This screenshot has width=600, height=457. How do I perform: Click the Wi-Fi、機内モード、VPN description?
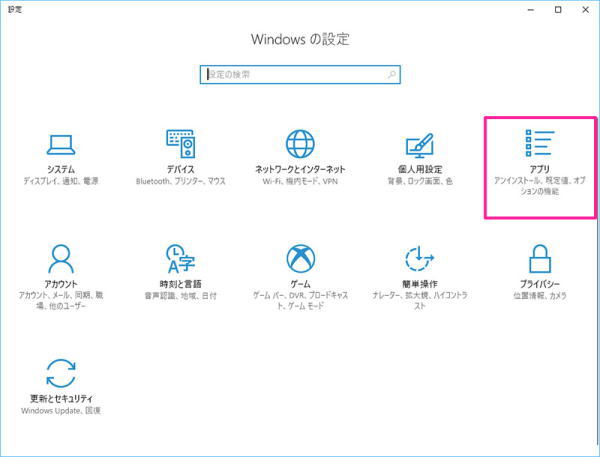[300, 181]
